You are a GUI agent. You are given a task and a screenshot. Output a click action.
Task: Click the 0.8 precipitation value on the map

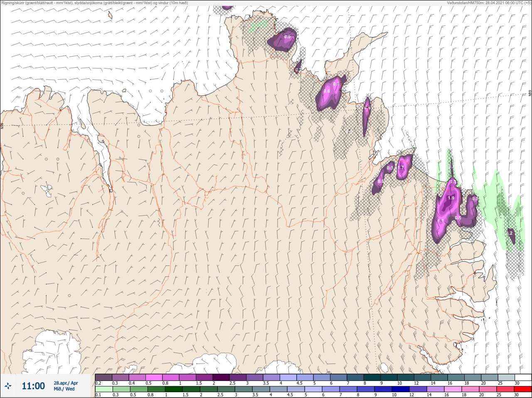tap(458, 218)
